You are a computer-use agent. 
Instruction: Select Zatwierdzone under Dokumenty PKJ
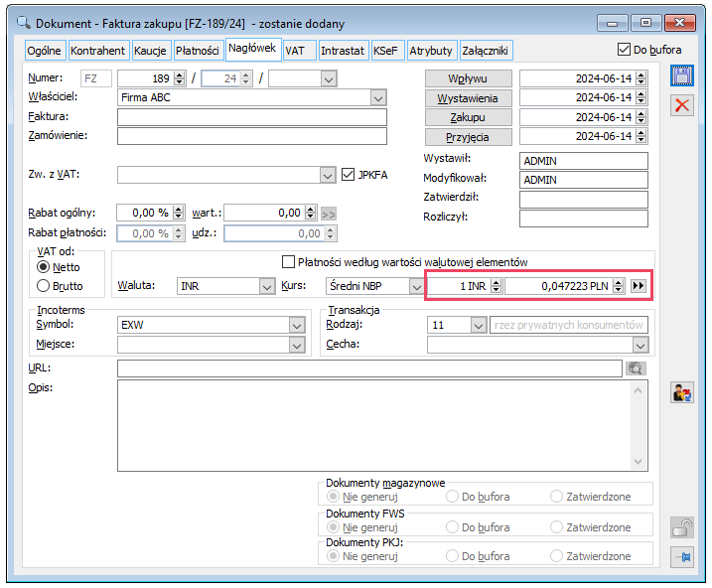[556, 556]
